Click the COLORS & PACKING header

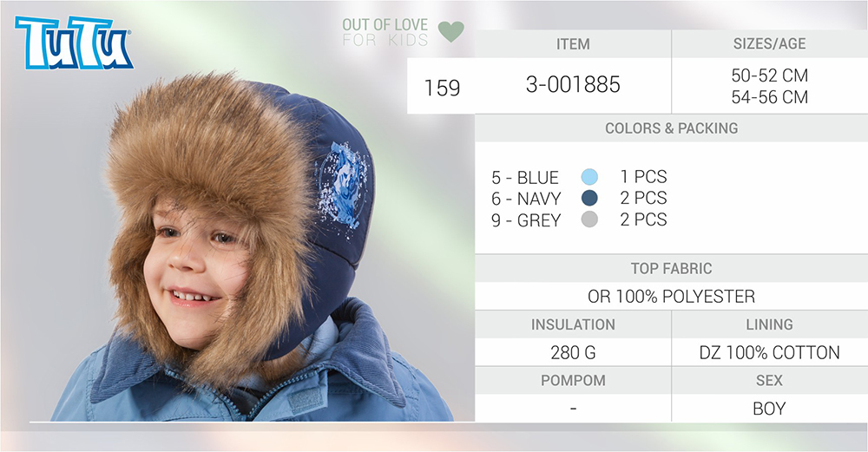pos(672,128)
